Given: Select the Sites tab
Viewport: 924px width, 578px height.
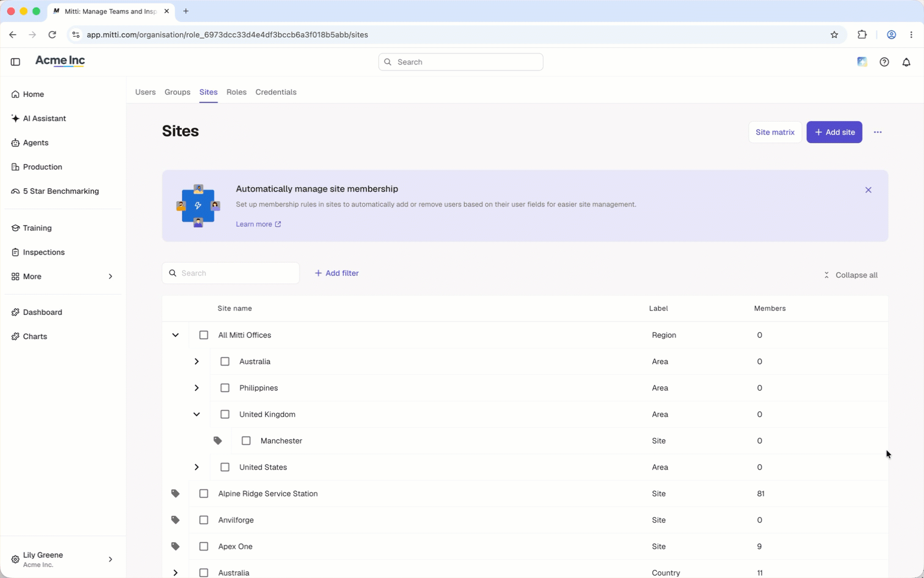Looking at the screenshot, I should tap(208, 92).
